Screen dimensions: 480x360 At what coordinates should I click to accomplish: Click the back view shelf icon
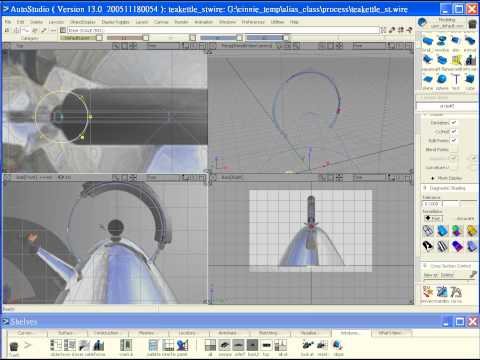252,345
